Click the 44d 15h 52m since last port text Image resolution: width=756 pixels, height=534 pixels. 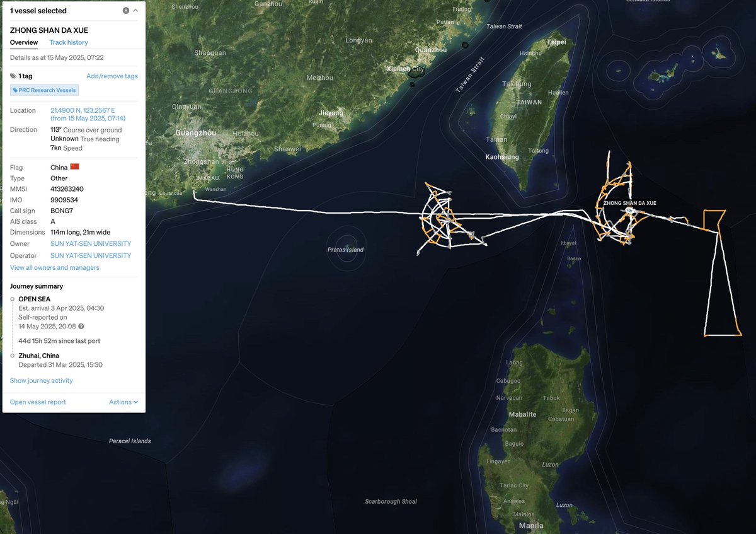tap(60, 341)
